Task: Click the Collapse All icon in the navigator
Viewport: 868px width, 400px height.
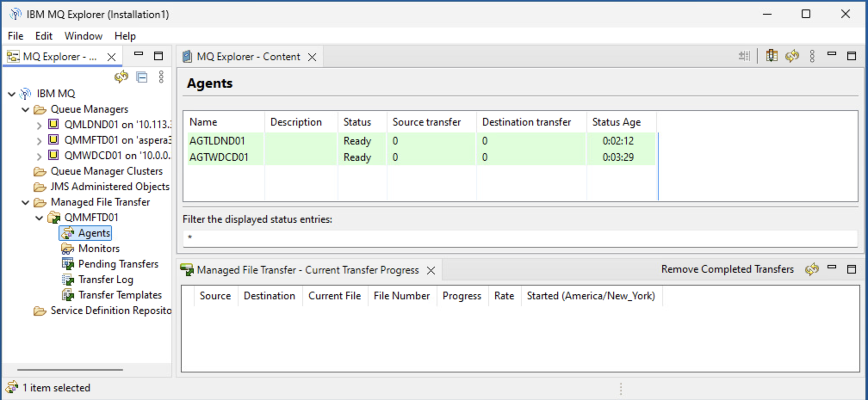Action: click(142, 77)
